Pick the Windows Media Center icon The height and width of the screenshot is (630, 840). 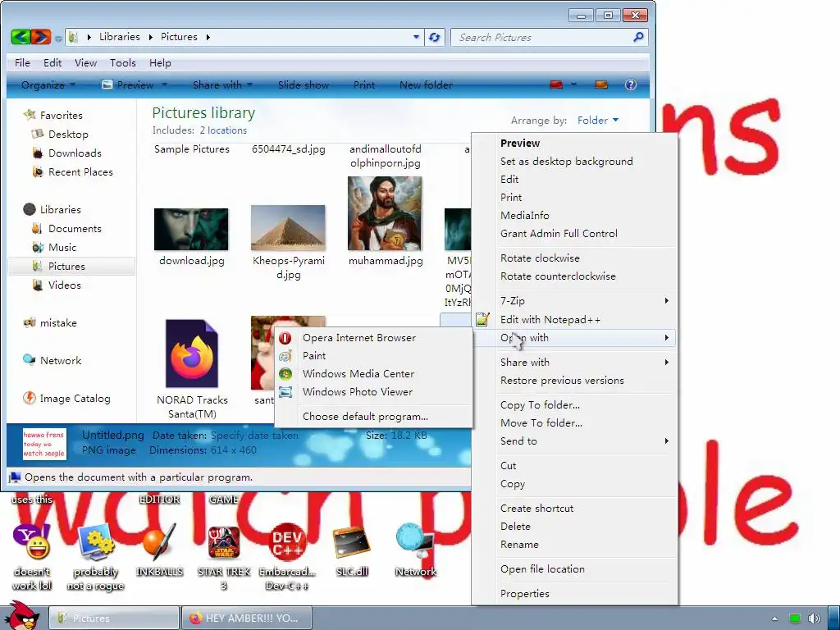(x=285, y=374)
